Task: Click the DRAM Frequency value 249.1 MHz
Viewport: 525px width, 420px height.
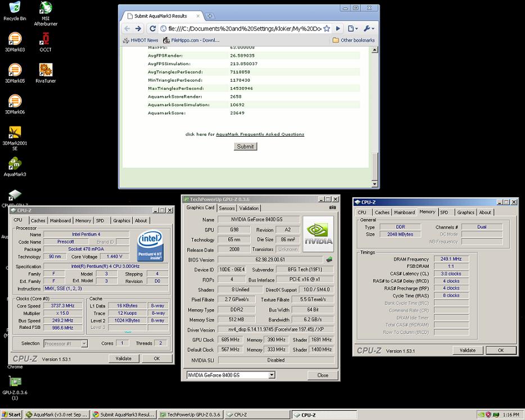Action: click(451, 259)
